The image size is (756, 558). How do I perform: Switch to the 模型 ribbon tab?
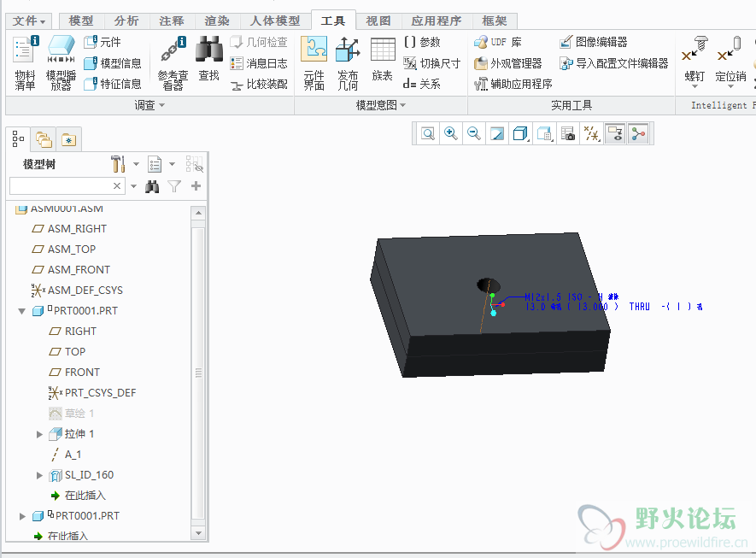[x=81, y=21]
